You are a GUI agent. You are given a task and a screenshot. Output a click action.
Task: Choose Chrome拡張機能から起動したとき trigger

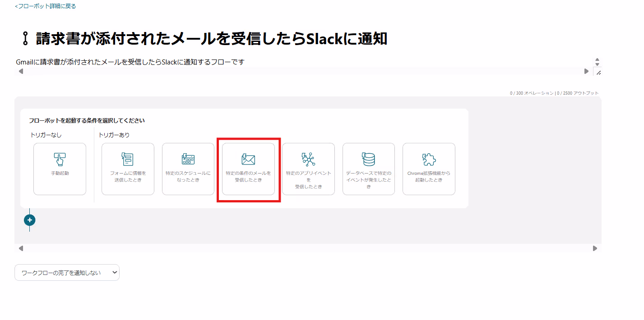click(x=429, y=169)
